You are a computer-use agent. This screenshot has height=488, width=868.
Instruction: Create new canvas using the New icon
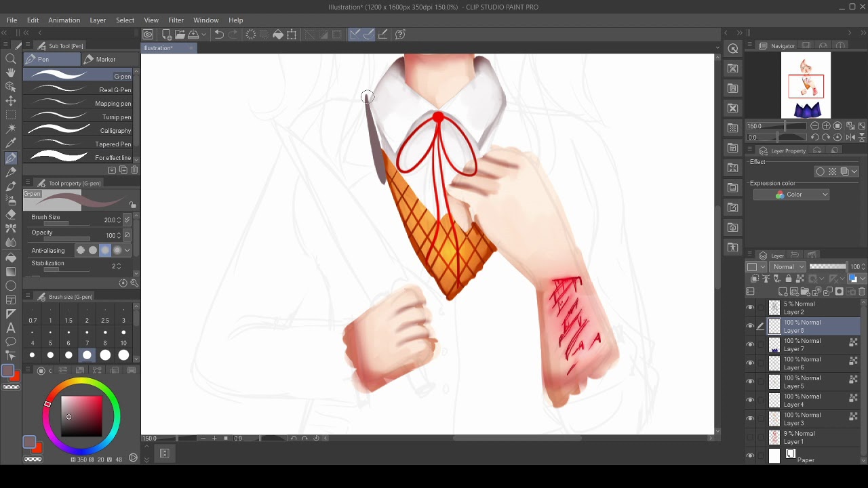[x=167, y=34]
